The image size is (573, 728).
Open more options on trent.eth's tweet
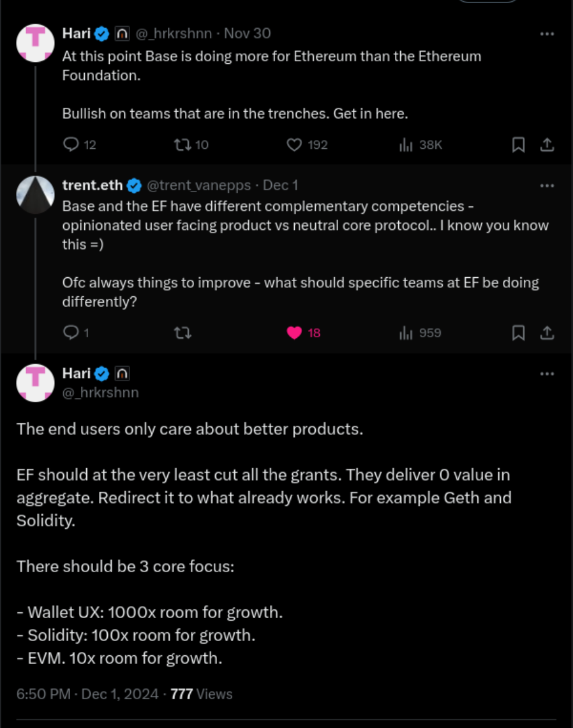547,185
